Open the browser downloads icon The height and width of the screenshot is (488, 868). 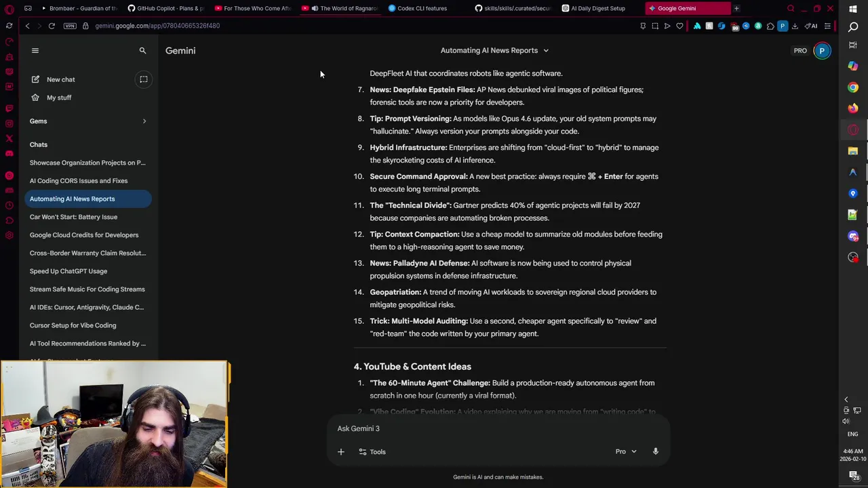click(795, 26)
